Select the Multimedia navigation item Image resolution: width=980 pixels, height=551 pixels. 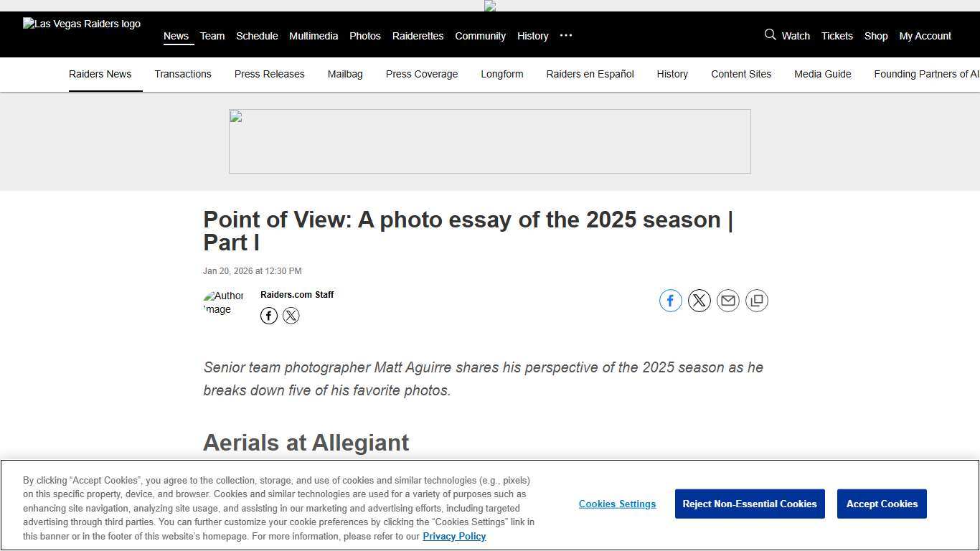click(x=314, y=36)
